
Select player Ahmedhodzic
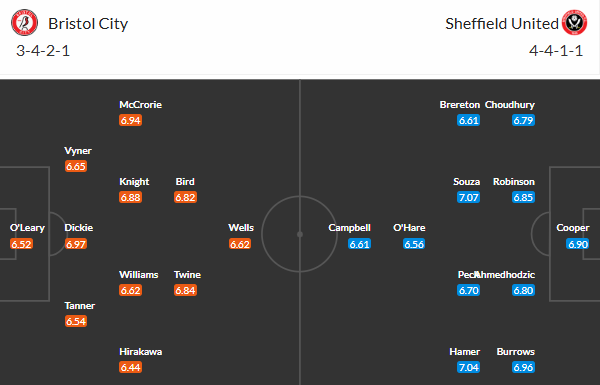[x=505, y=275]
